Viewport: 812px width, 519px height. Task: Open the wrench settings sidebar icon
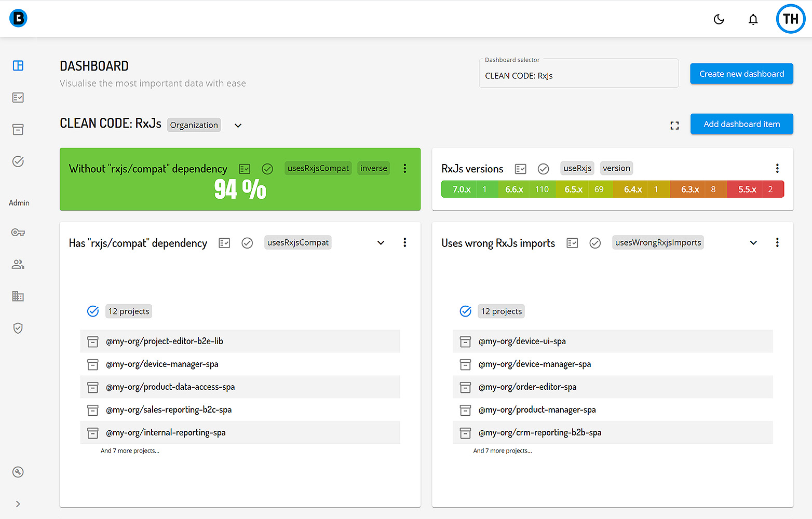[18, 472]
